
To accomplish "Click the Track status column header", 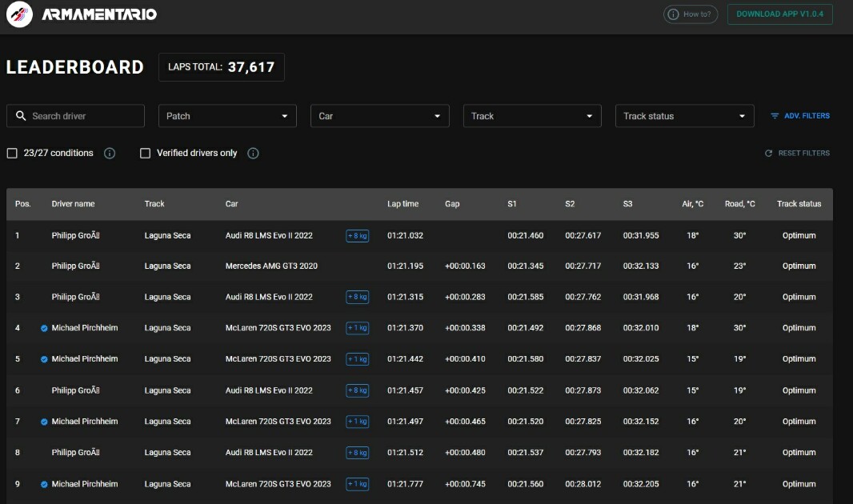I will coord(799,204).
